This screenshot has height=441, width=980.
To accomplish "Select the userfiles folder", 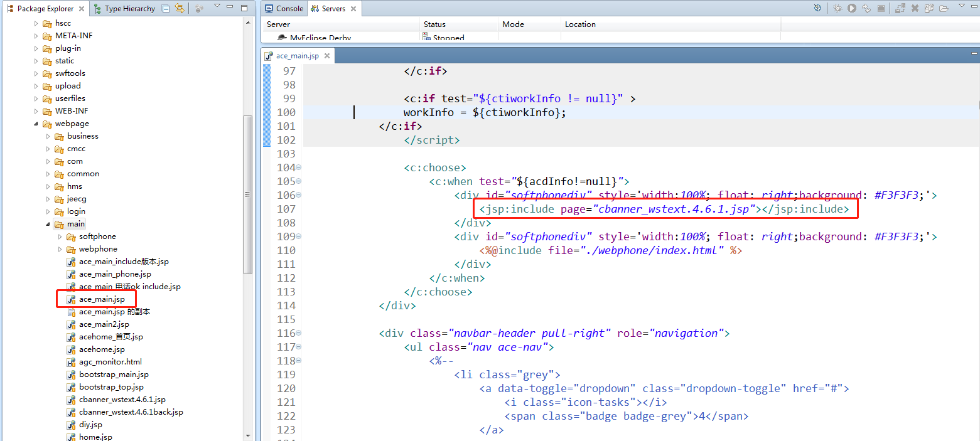I will [70, 98].
